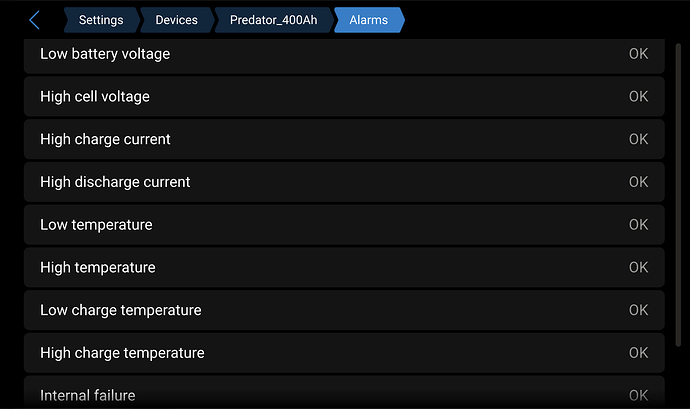Select the Low temperature label
Screen dimensions: 690x409
(x=96, y=225)
